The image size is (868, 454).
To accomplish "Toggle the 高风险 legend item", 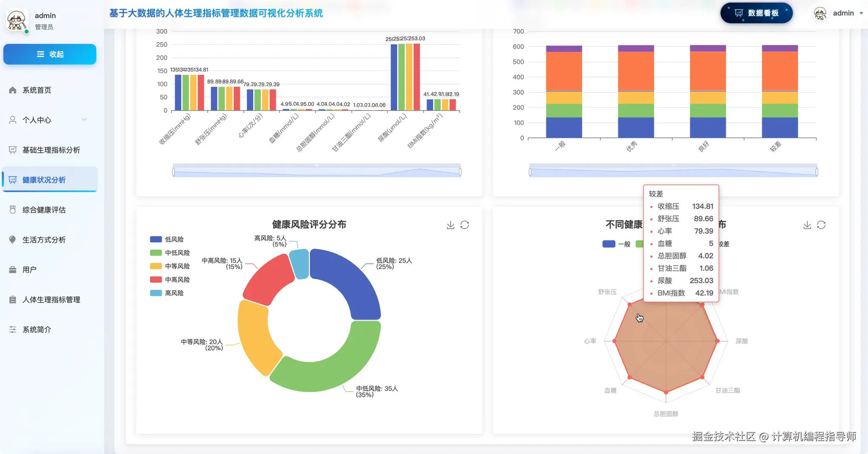I will (x=167, y=293).
